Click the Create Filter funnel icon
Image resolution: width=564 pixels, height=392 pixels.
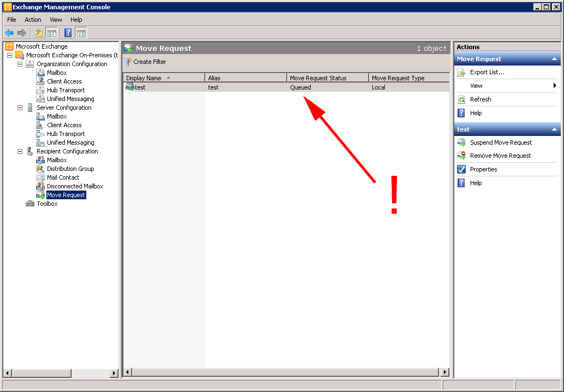click(x=128, y=62)
